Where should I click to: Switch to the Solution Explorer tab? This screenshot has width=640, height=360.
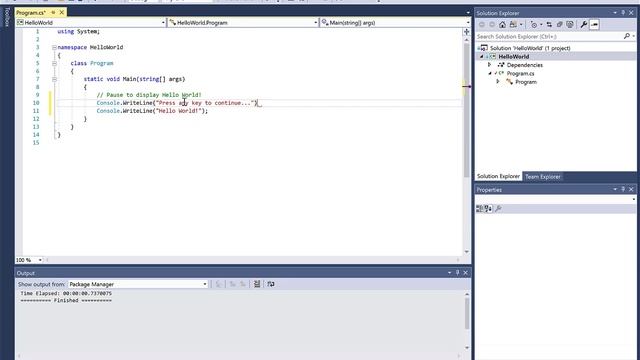[x=498, y=176]
